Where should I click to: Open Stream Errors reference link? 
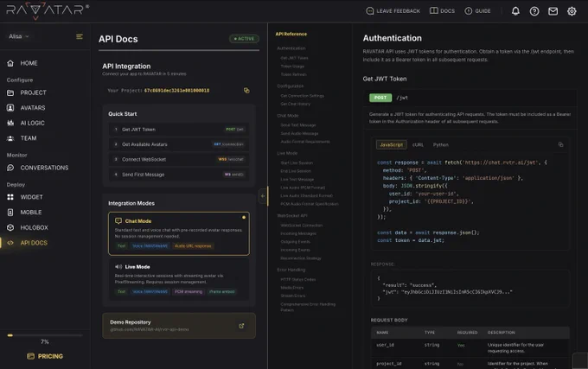pos(293,296)
